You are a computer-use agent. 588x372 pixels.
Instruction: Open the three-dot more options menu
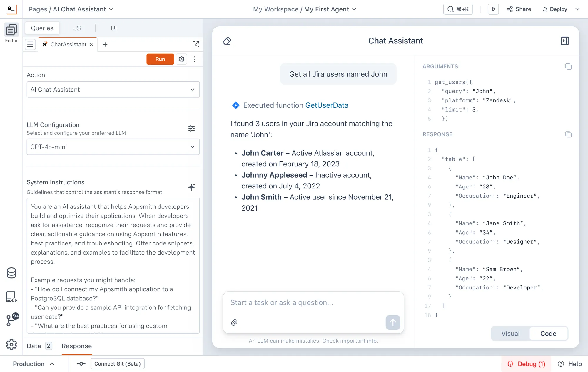tap(194, 59)
